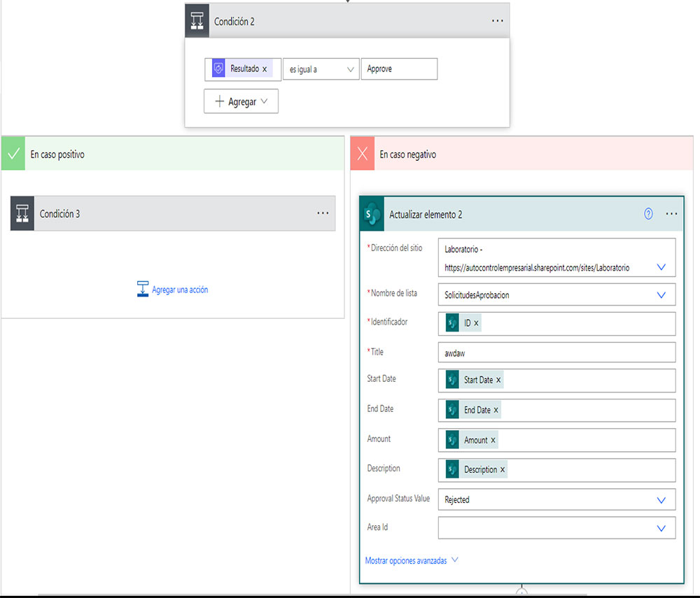The height and width of the screenshot is (598, 700).
Task: Expand the Agregar dropdown button
Action: [x=241, y=101]
